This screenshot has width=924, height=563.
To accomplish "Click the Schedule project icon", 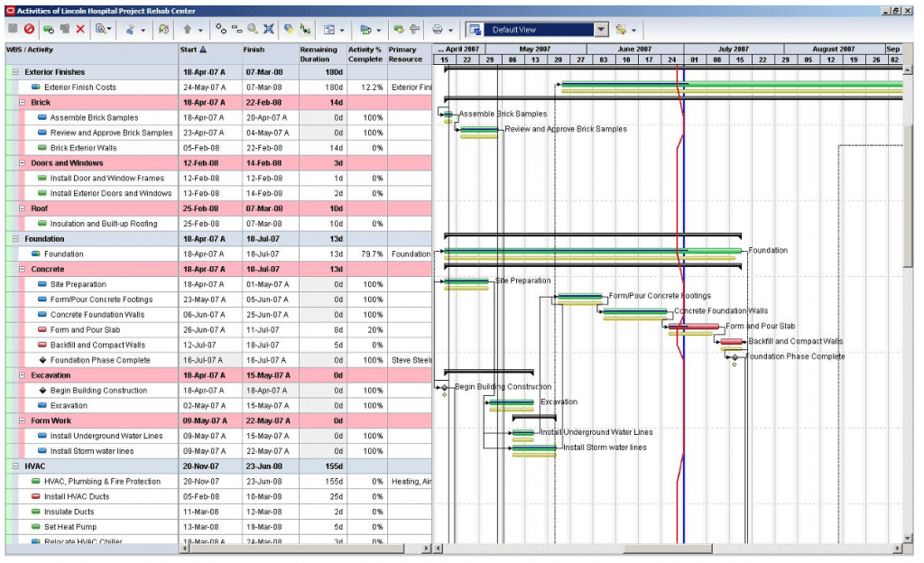I will pyautogui.click(x=164, y=29).
